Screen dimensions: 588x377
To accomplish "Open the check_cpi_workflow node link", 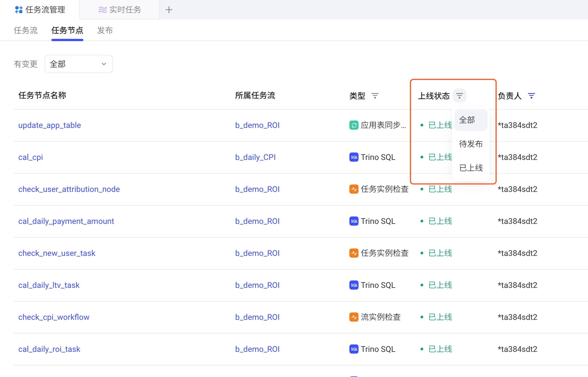I will pyautogui.click(x=54, y=317).
